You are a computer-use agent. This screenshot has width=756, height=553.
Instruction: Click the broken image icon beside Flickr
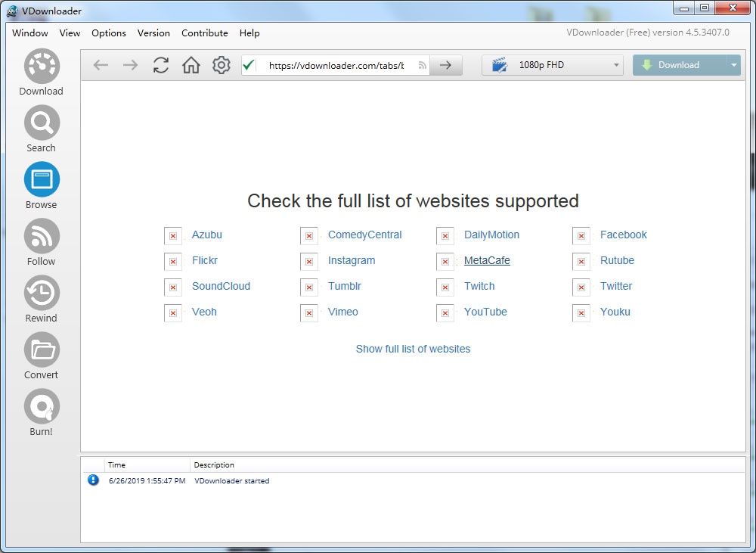[173, 262]
